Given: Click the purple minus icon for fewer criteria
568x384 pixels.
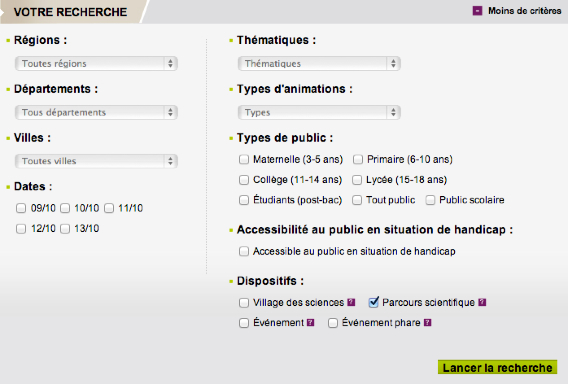Looking at the screenshot, I should [x=477, y=11].
